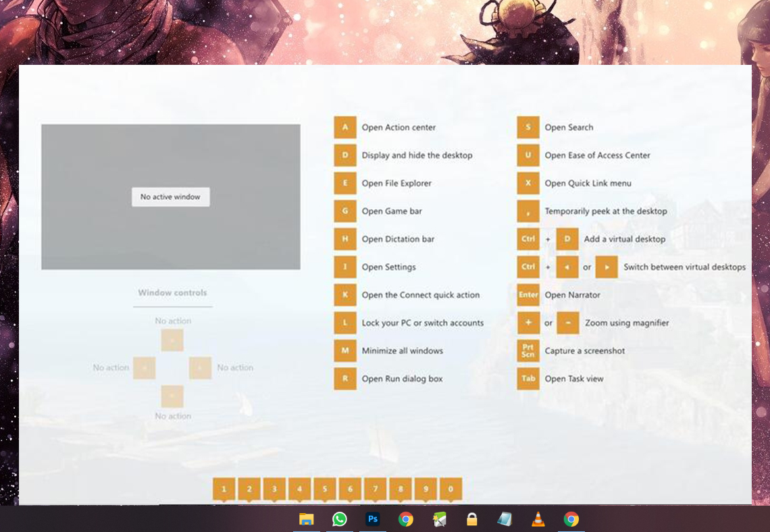Click the faded down arrow tile under Window controls
This screenshot has width=770, height=532.
click(172, 396)
